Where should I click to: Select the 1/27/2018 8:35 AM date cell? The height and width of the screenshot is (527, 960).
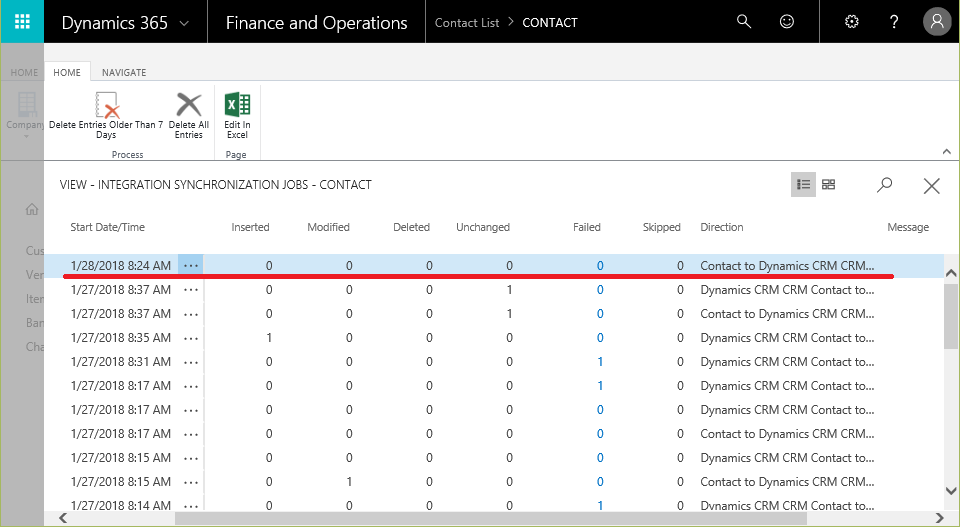[x=121, y=338]
